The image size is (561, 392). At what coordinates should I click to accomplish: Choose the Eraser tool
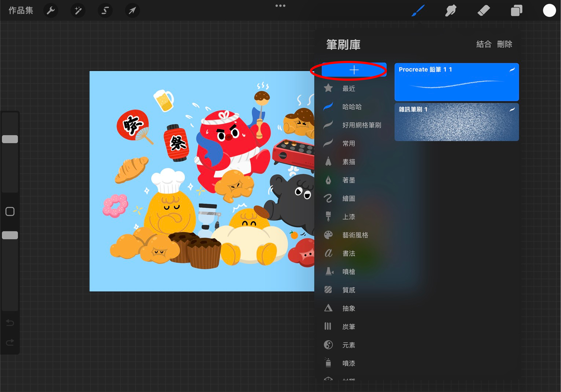coord(484,10)
